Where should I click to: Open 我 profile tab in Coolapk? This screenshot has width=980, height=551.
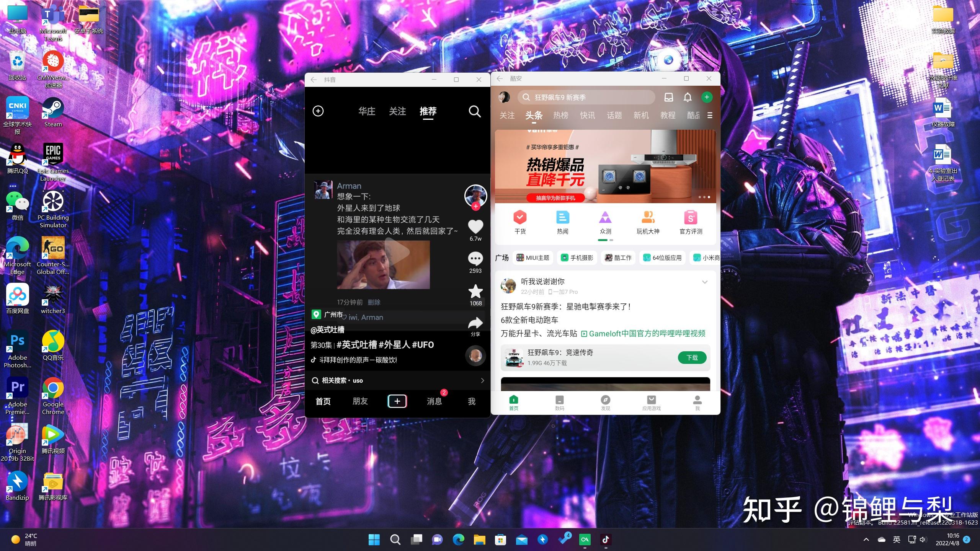click(697, 403)
